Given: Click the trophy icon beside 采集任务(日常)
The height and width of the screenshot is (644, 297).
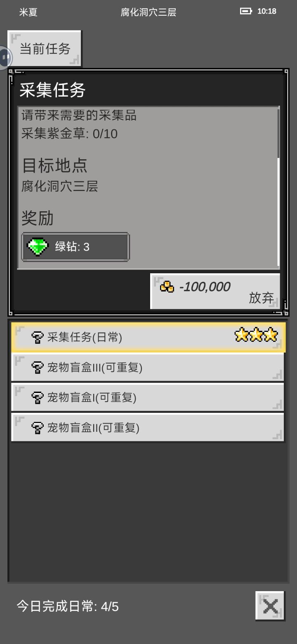Looking at the screenshot, I should pos(37,337).
